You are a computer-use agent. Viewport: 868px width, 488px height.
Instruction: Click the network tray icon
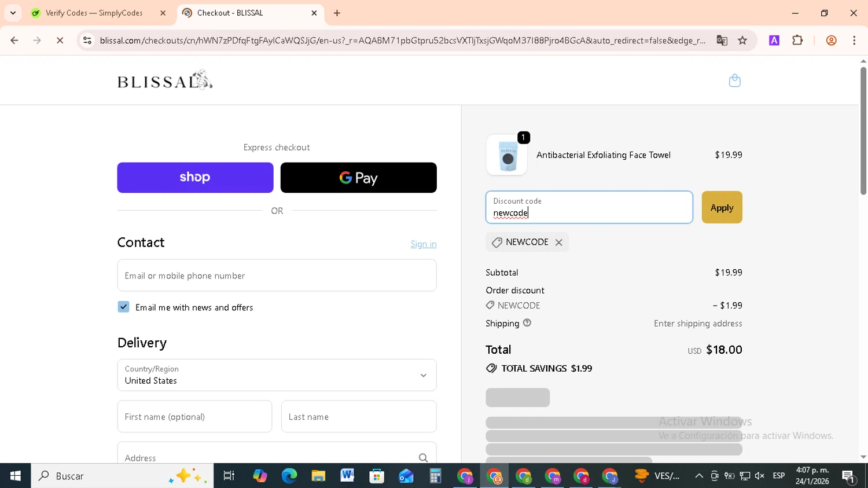(745, 476)
